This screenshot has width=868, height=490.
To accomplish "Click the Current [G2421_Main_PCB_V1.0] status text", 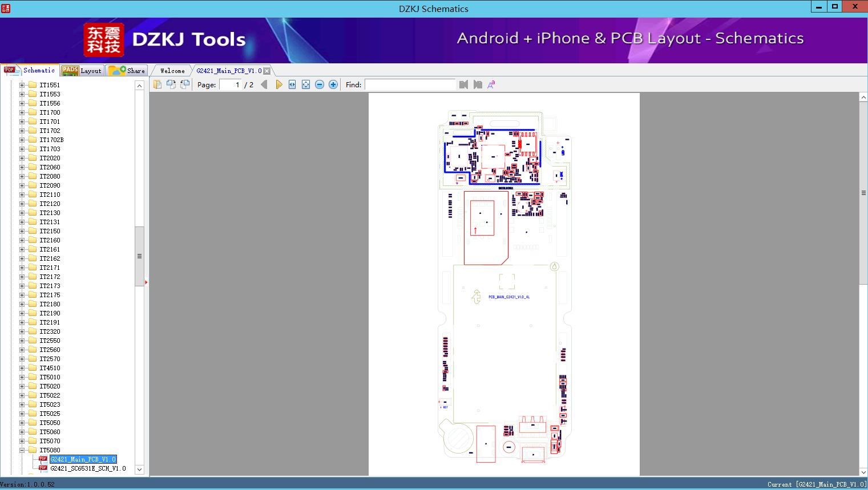I will point(817,484).
